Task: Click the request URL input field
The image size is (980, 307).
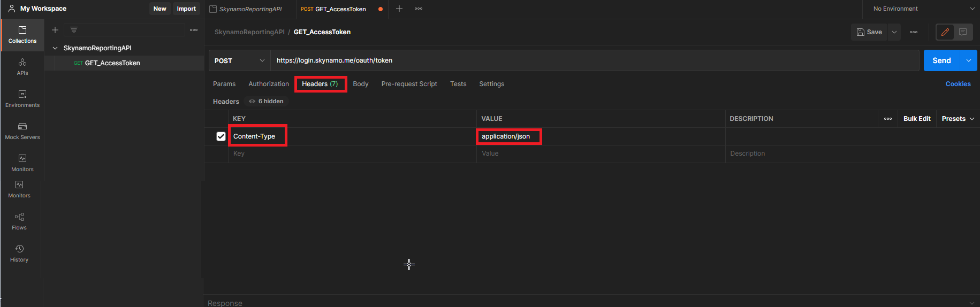Action: [595, 60]
